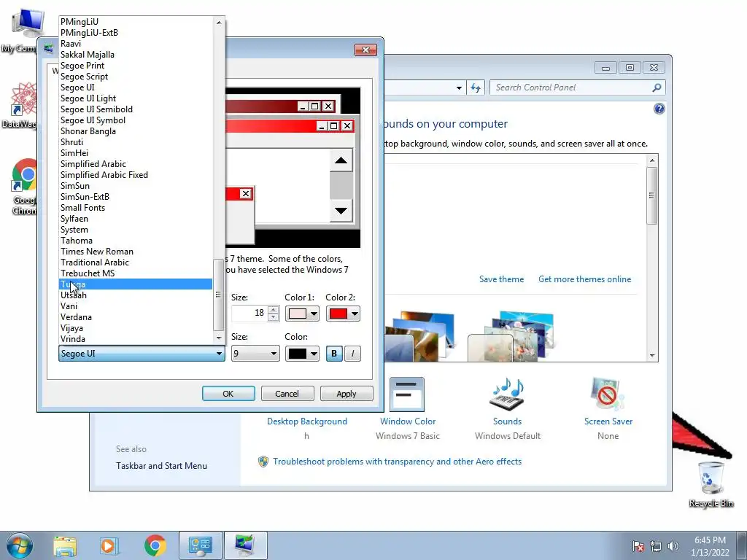Open the Color 1 dropdown arrow
Screen dimensions: 747x560
tap(314, 314)
